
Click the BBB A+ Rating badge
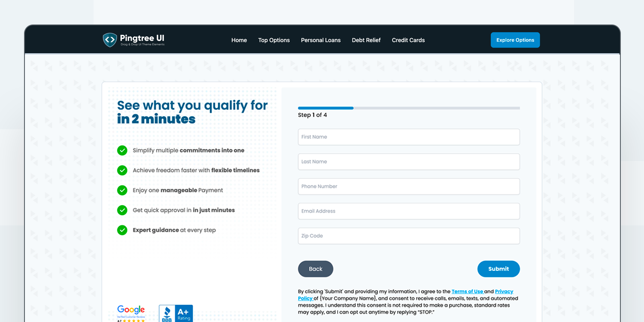pos(176,313)
